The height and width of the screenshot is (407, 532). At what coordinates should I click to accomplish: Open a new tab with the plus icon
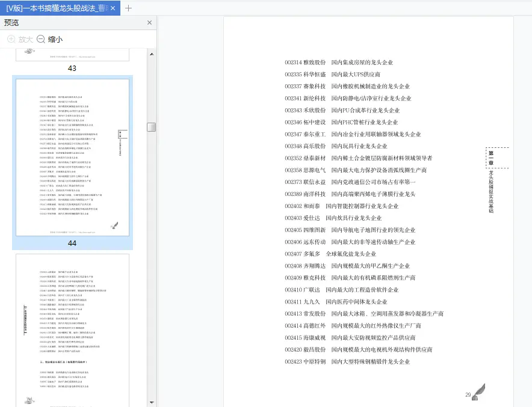pos(128,8)
